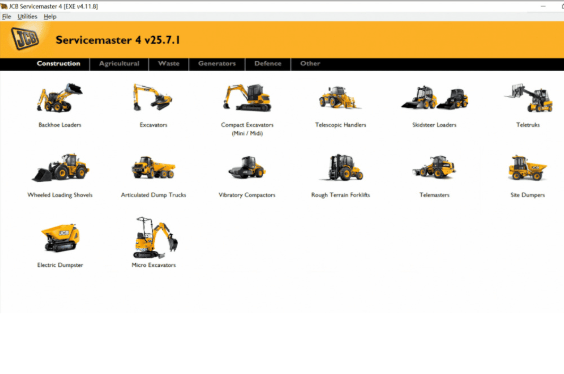The image size is (564, 374).
Task: Open the Defence tab
Action: coord(268,64)
